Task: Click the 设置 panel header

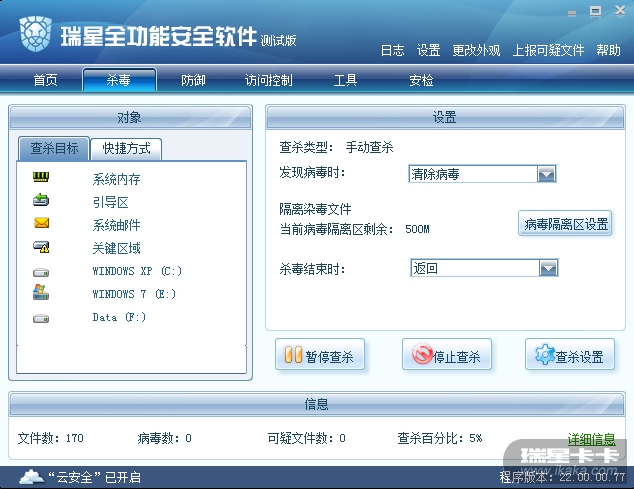Action: click(445, 117)
